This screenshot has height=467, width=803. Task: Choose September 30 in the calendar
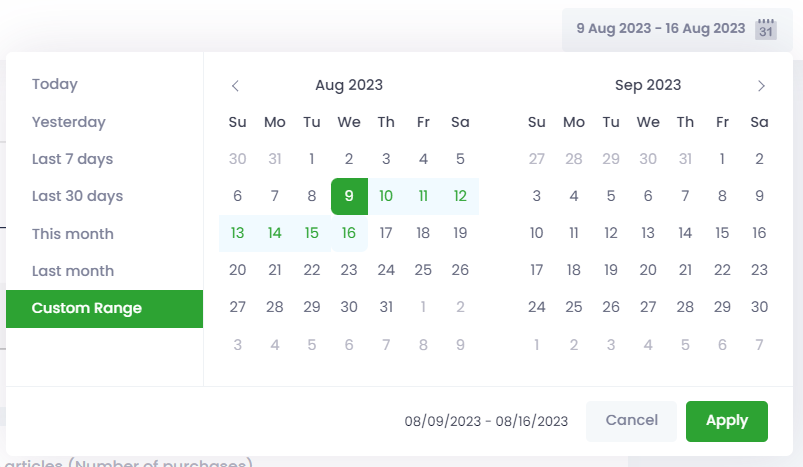tap(759, 307)
